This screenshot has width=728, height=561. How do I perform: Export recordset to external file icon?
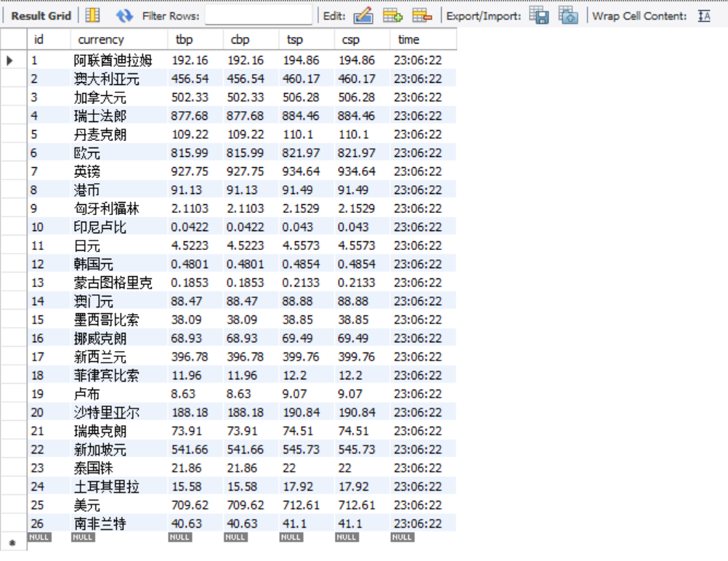(x=539, y=15)
